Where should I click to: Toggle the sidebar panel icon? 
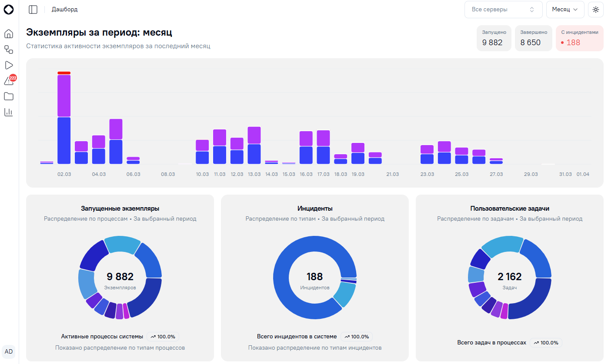pos(33,10)
